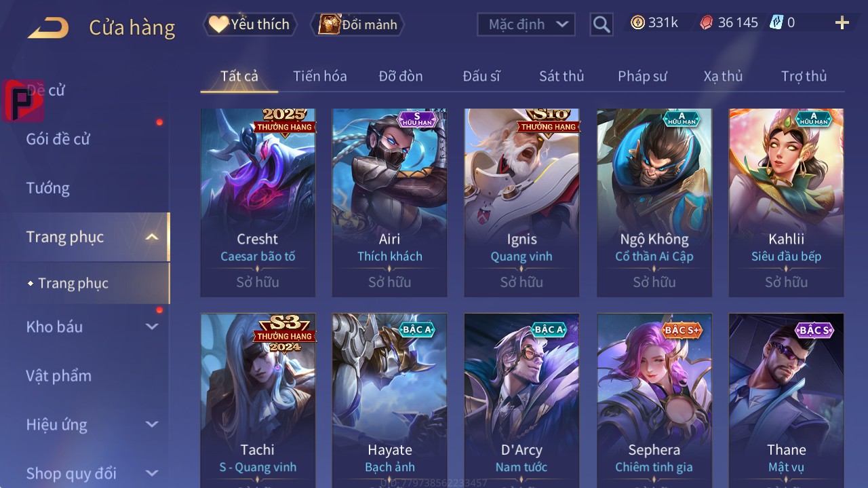Tap the blue voucher currency icon
Screen dimensions: 868x488
[776, 22]
